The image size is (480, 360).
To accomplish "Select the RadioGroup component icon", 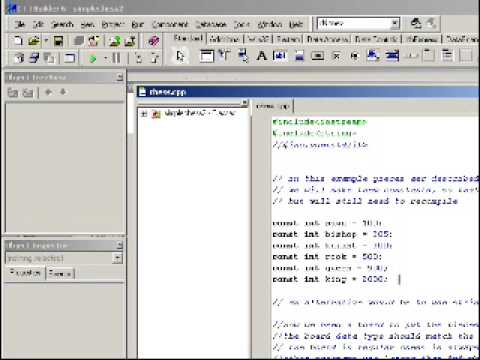I will [x=447, y=56].
